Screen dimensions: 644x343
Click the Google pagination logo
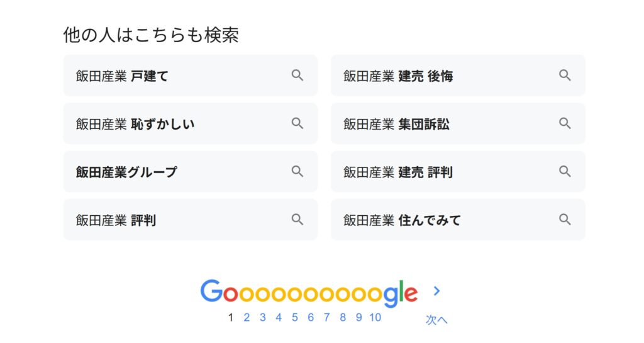[x=309, y=293]
